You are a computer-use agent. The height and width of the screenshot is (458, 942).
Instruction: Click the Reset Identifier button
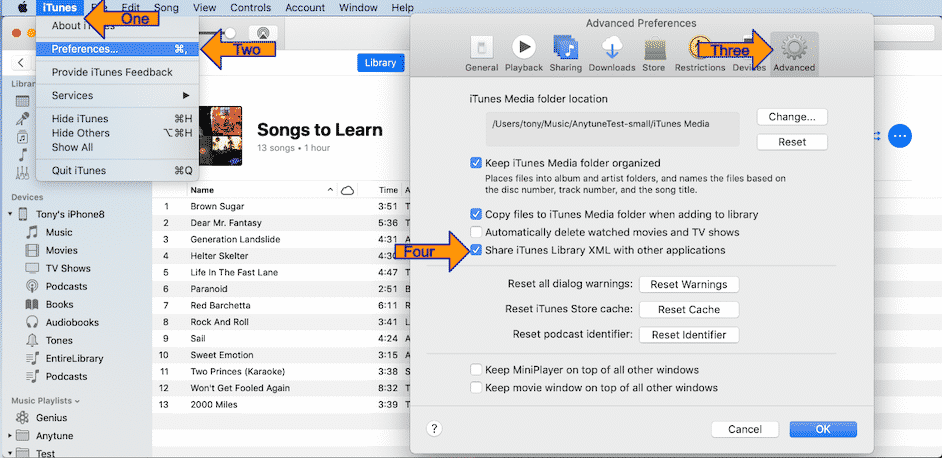coord(688,335)
